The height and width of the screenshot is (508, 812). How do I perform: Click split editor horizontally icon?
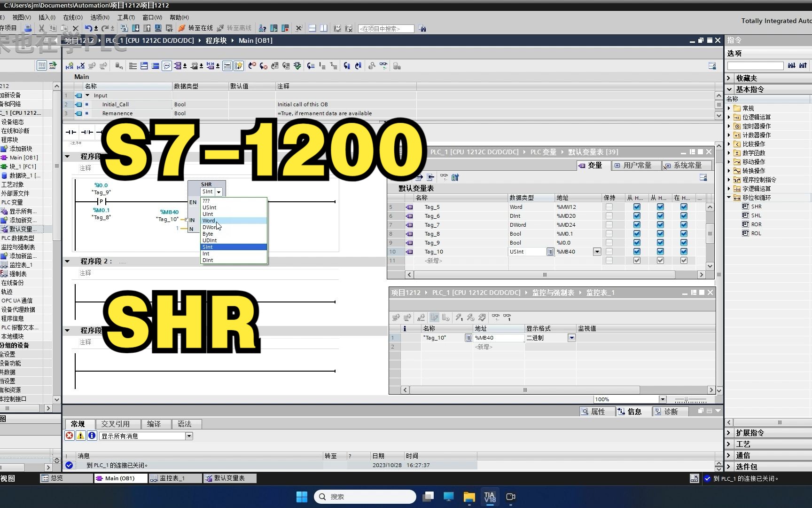click(x=312, y=28)
